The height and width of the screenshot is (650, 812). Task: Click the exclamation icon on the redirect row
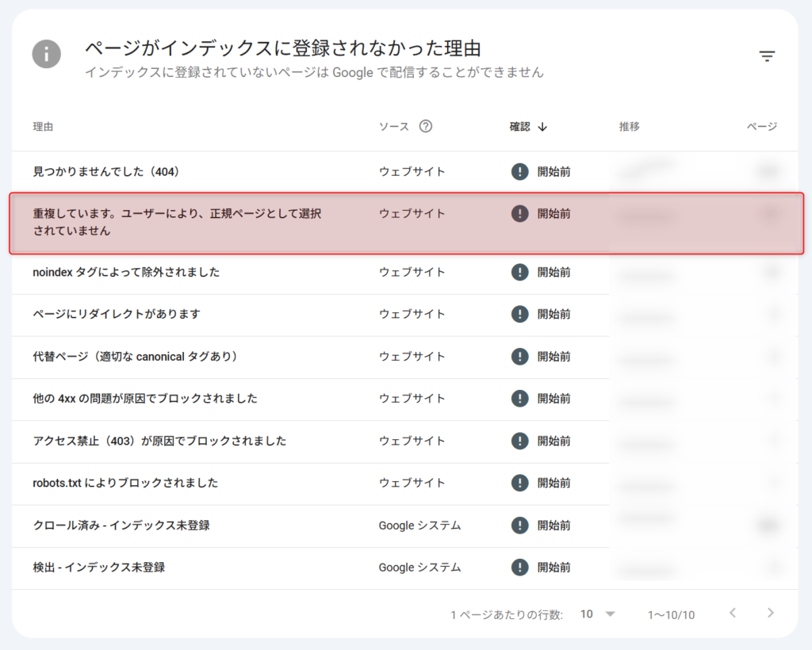(519, 314)
